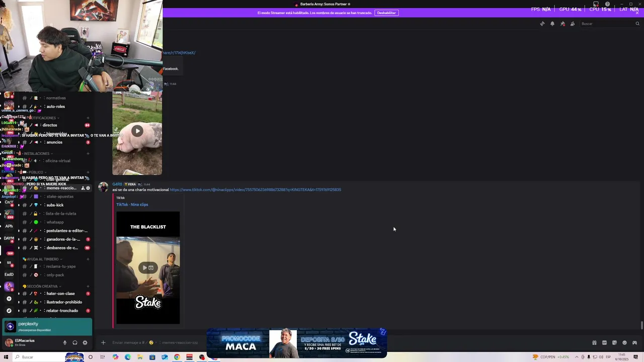The image size is (644, 362).
Task: Show pinned messages
Action: click(x=562, y=24)
